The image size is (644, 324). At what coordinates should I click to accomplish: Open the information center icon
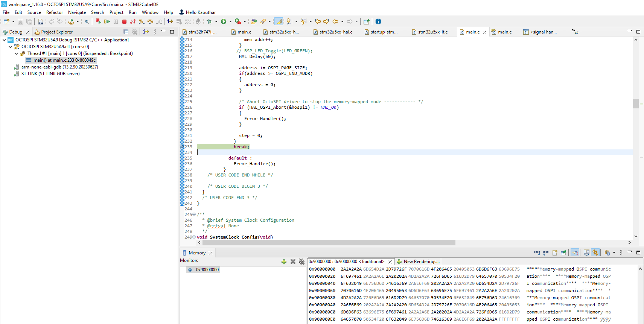[378, 21]
